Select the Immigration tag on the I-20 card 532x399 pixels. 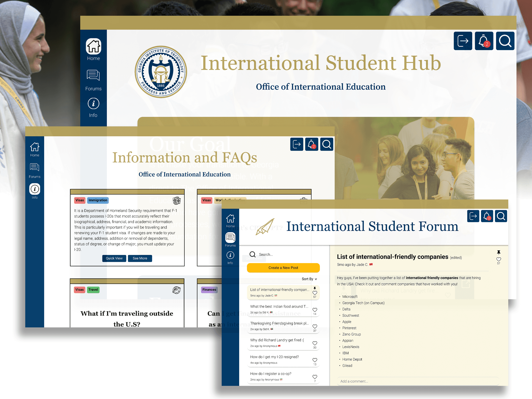(x=98, y=200)
